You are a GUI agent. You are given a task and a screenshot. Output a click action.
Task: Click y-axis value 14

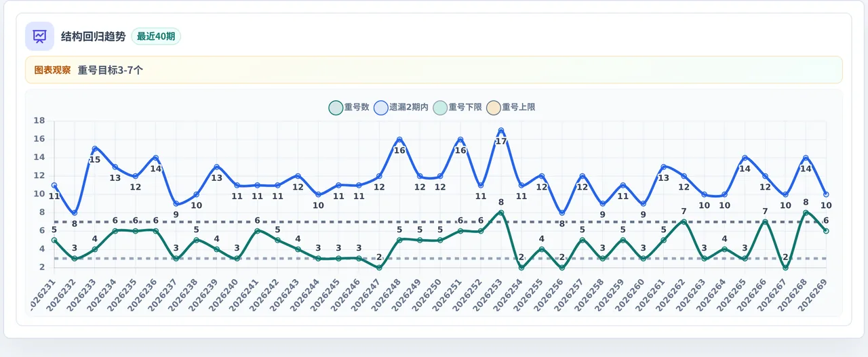(x=39, y=157)
